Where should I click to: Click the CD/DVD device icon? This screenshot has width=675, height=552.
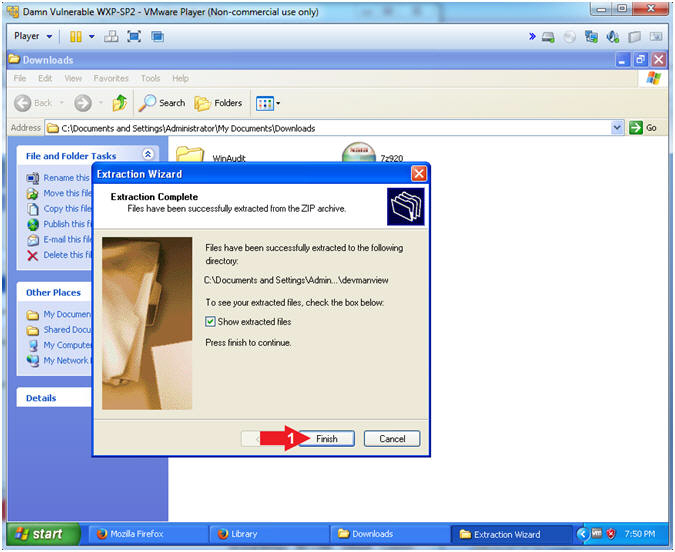(x=570, y=37)
